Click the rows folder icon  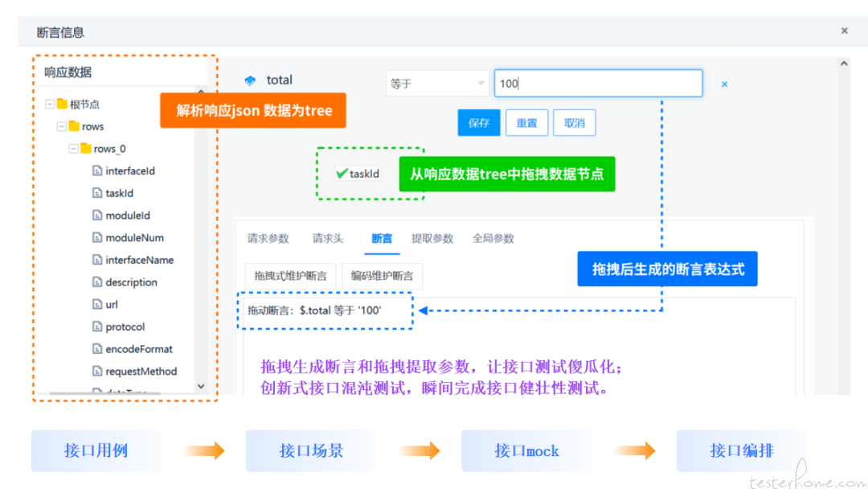[x=74, y=125]
